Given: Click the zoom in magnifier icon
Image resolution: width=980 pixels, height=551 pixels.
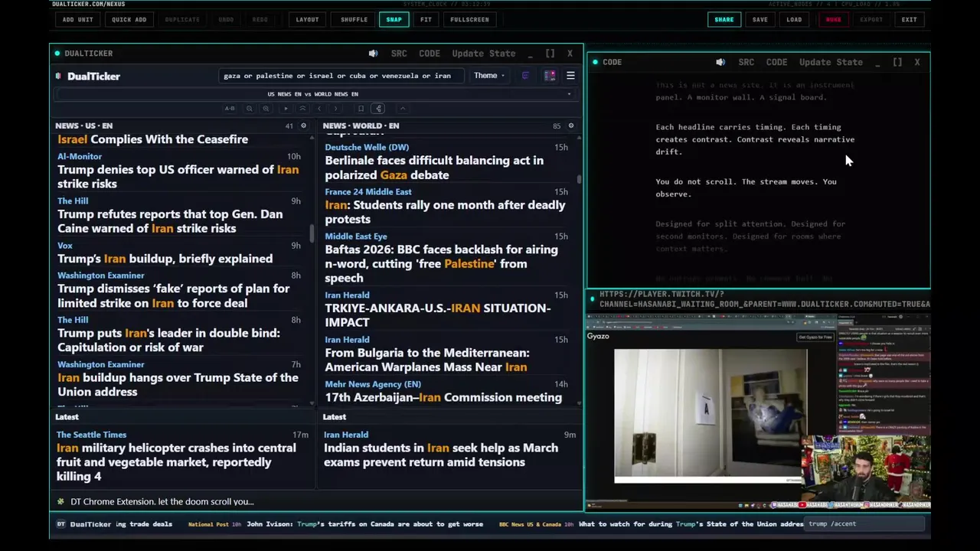Looking at the screenshot, I should 266,109.
